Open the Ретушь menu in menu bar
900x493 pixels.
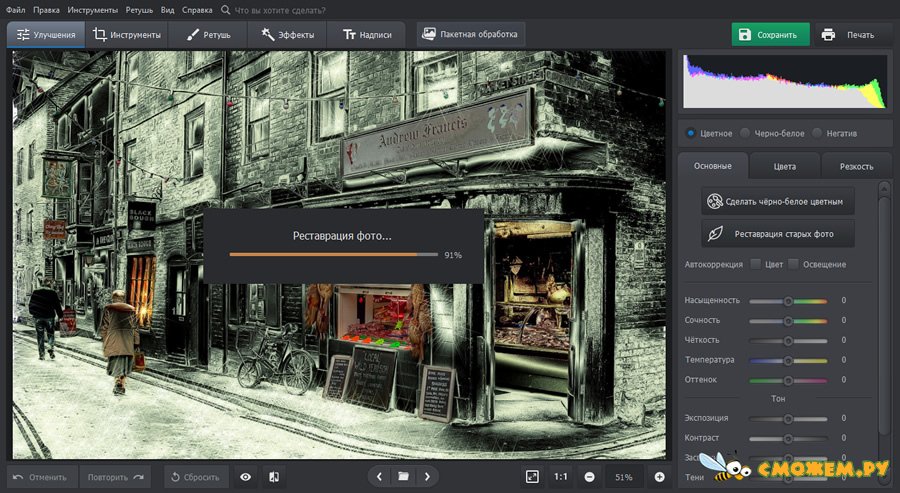[x=139, y=10]
